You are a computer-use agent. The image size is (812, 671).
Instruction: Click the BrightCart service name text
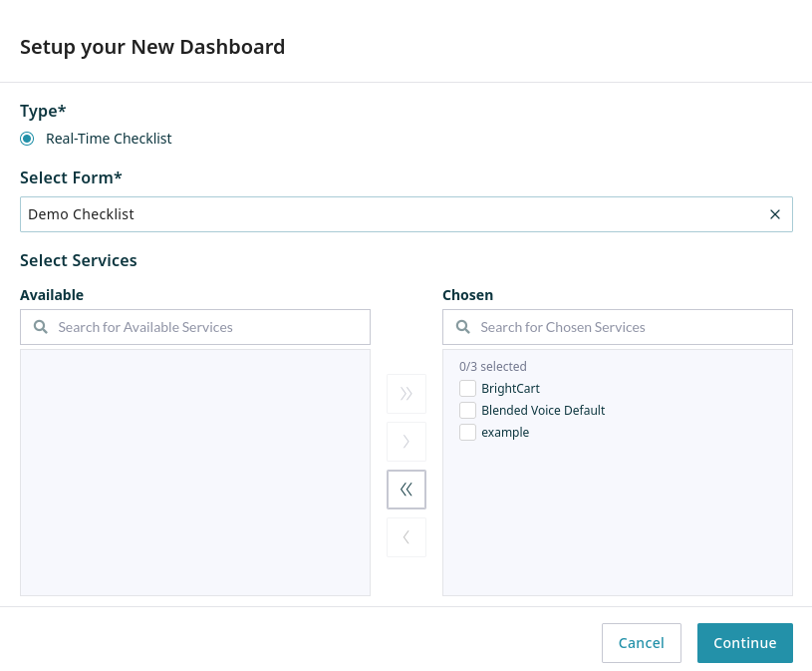(x=510, y=389)
